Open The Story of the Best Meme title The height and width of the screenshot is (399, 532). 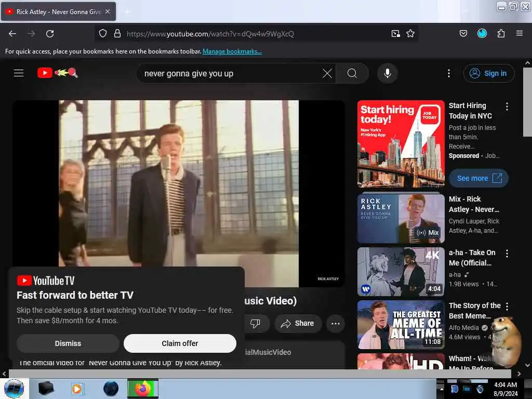tap(475, 311)
